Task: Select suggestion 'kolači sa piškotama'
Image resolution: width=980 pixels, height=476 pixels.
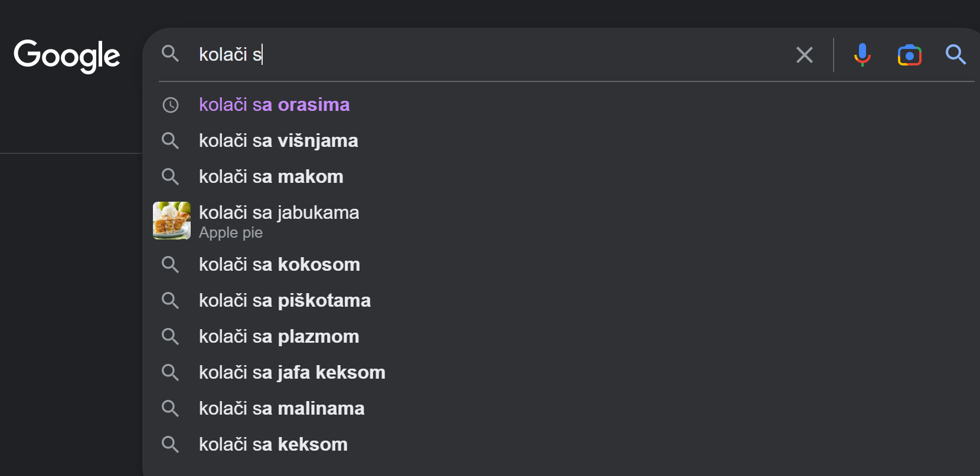Action: coord(285,300)
